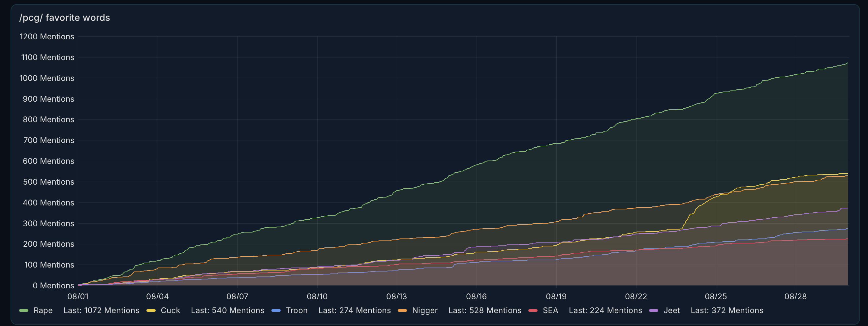Select the series name beside the purple swatch
The image size is (868, 326).
pos(672,310)
